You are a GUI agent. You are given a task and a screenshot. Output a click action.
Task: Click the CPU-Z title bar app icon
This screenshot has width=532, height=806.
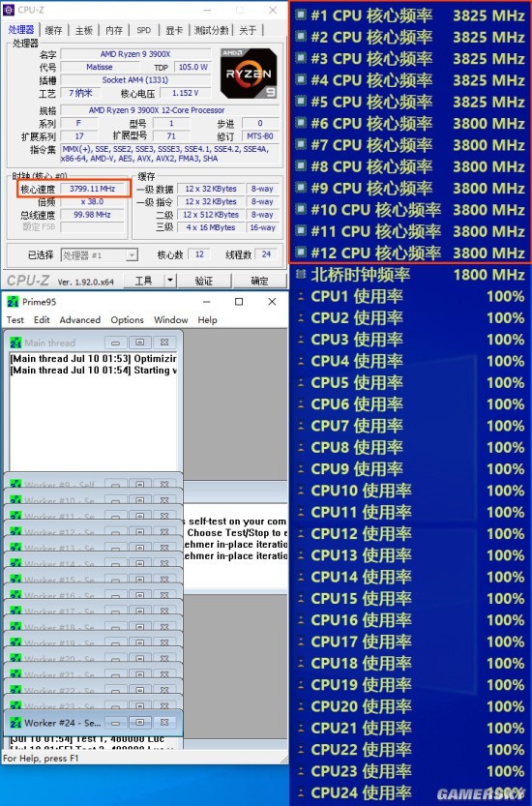[x=9, y=10]
